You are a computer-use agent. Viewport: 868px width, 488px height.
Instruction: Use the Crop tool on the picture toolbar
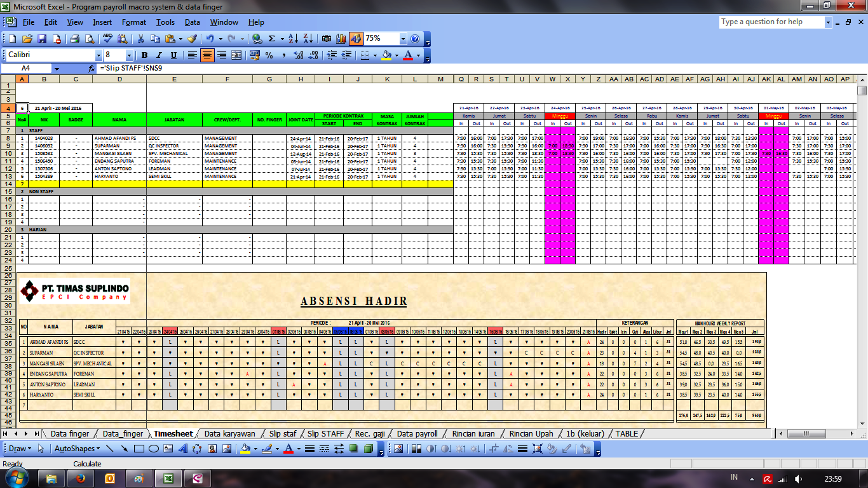(x=494, y=449)
